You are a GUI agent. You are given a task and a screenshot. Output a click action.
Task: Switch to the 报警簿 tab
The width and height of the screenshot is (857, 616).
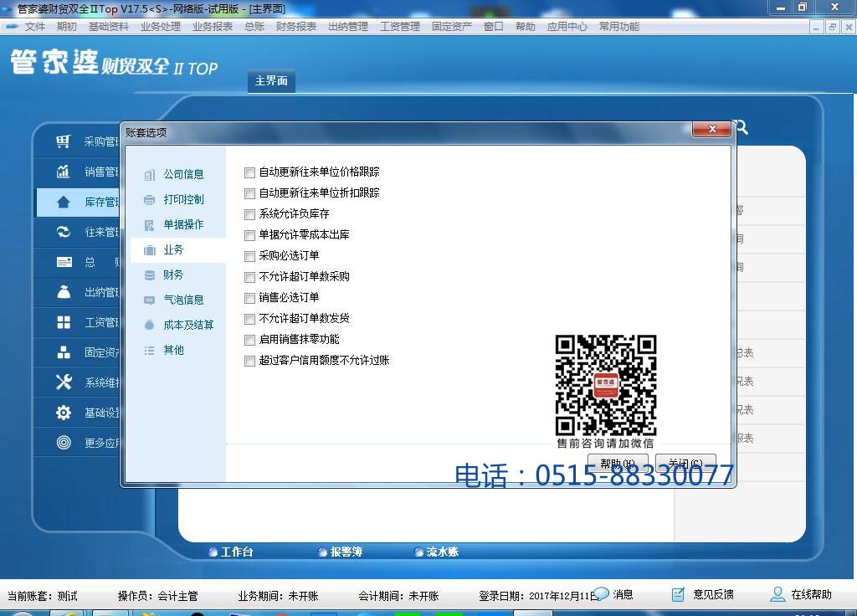pos(341,552)
